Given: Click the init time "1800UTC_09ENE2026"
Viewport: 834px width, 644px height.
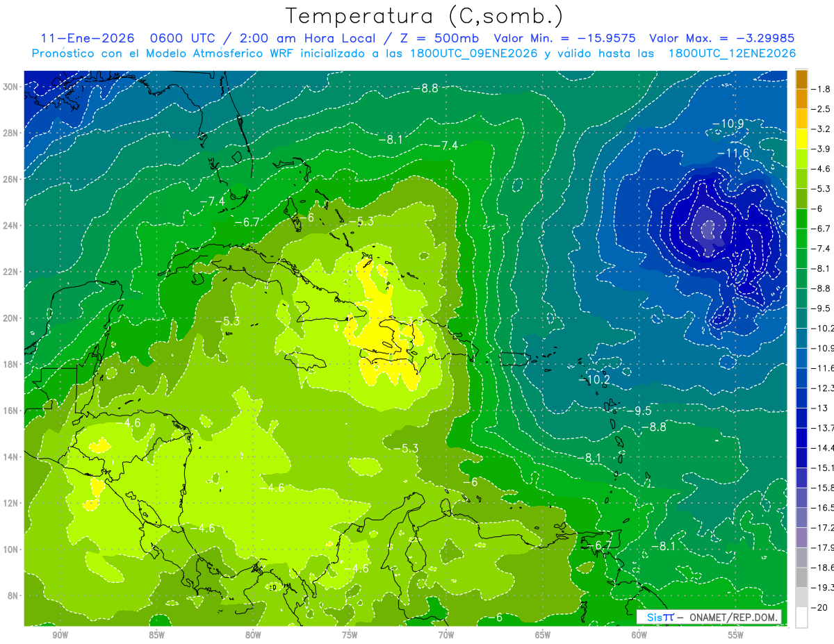Looking at the screenshot, I should pos(473,53).
